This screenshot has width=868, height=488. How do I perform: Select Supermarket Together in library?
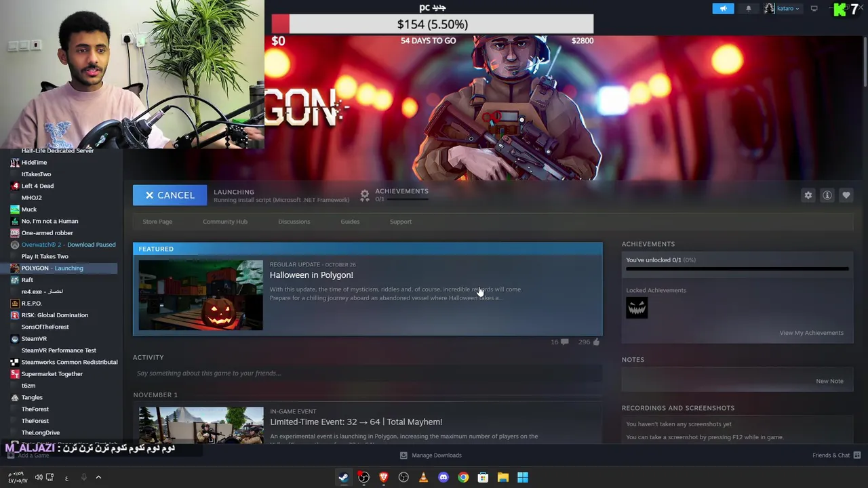pos(52,374)
